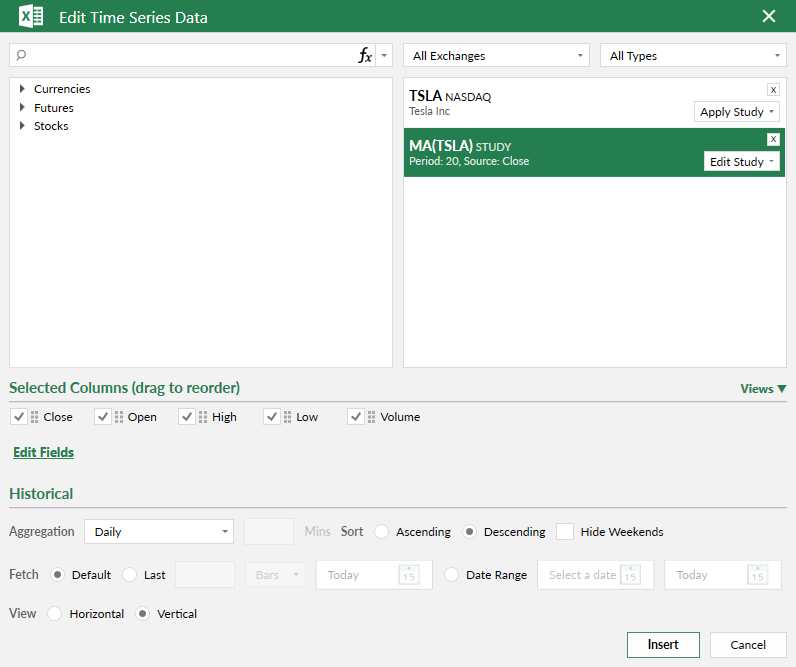Click the Select a date start field

pyautogui.click(x=595, y=575)
